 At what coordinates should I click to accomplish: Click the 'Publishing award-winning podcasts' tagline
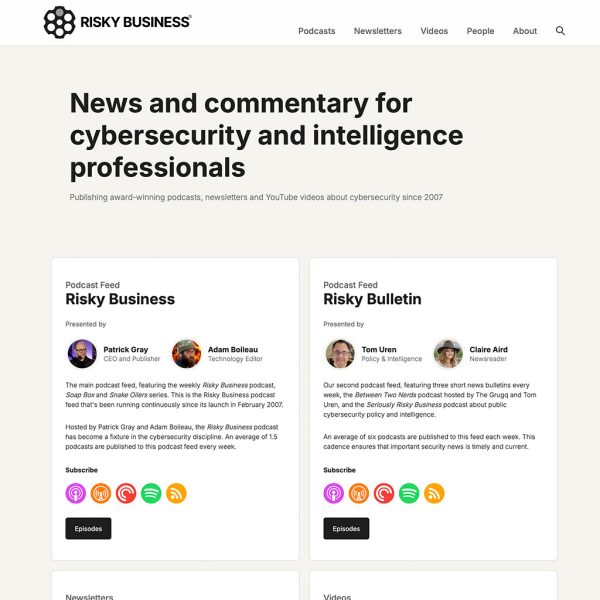[256, 197]
